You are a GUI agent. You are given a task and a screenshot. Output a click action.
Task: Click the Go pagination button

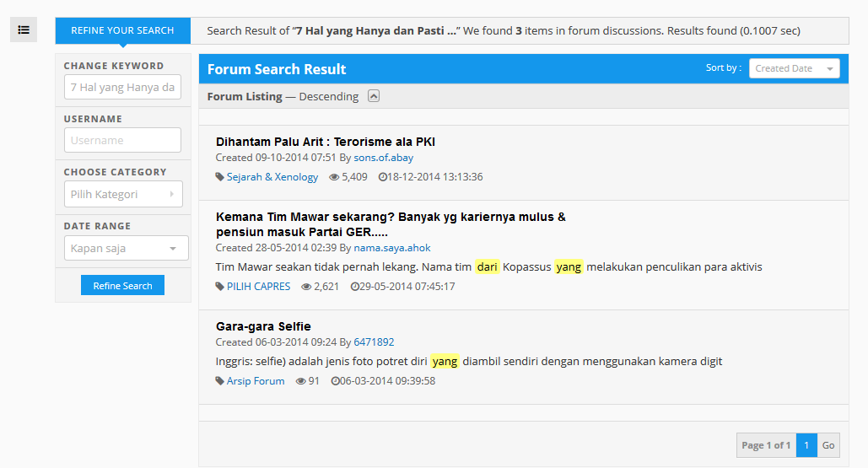[828, 445]
